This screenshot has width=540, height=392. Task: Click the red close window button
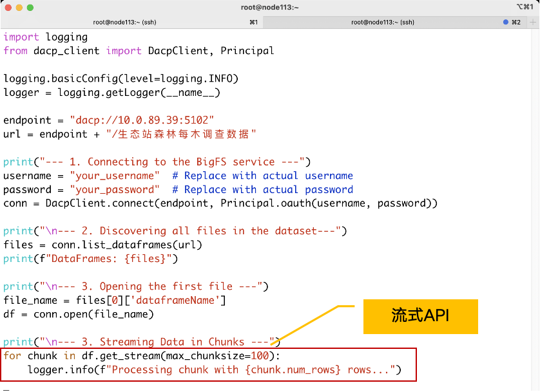click(8, 7)
